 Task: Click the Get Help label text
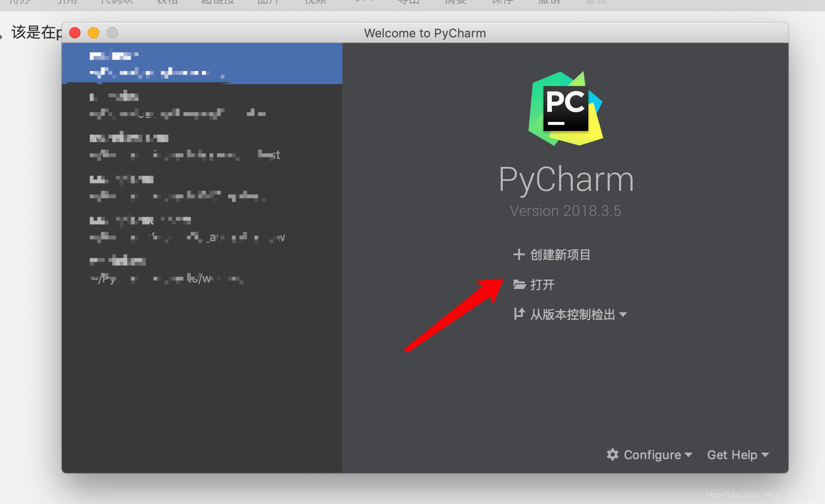click(732, 455)
